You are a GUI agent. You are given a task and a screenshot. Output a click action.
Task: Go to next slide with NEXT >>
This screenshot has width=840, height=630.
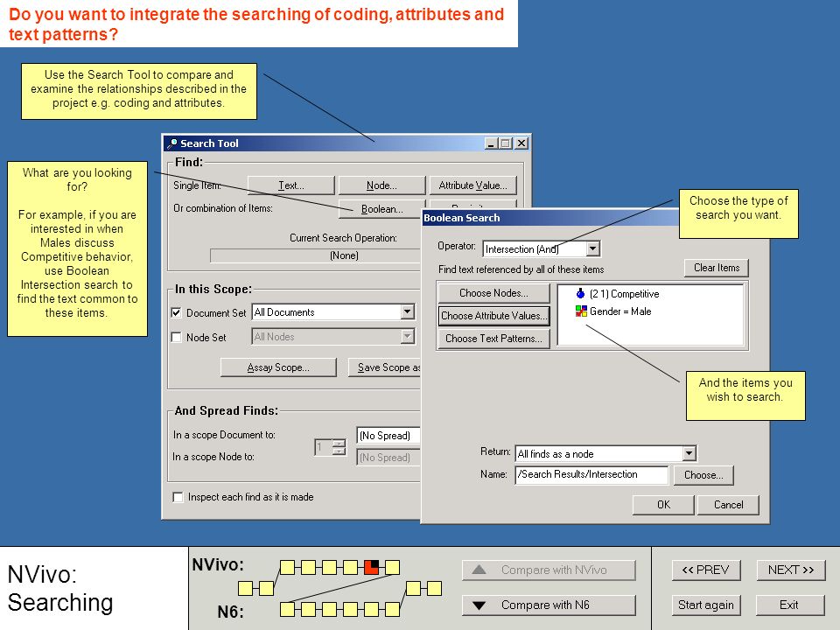pos(791,570)
